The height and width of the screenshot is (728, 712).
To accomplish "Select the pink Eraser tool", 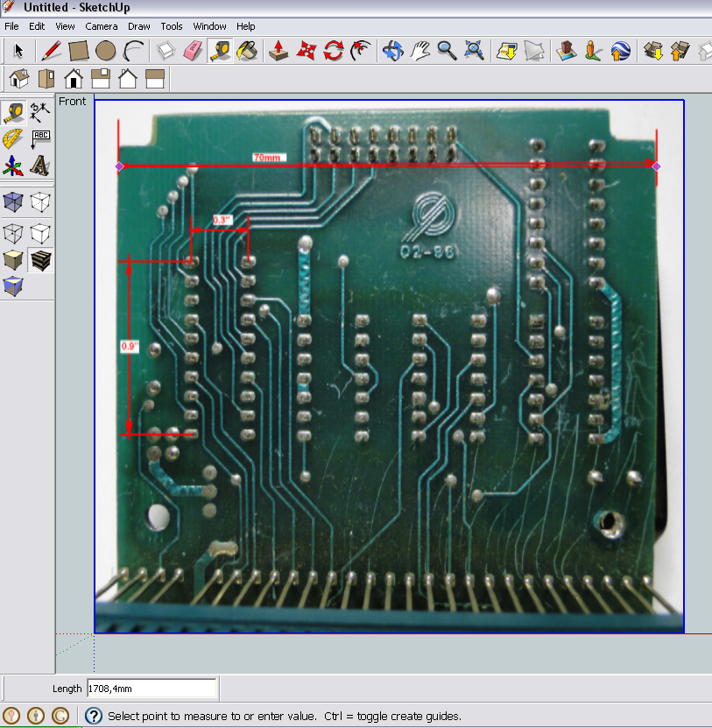I will (x=192, y=50).
